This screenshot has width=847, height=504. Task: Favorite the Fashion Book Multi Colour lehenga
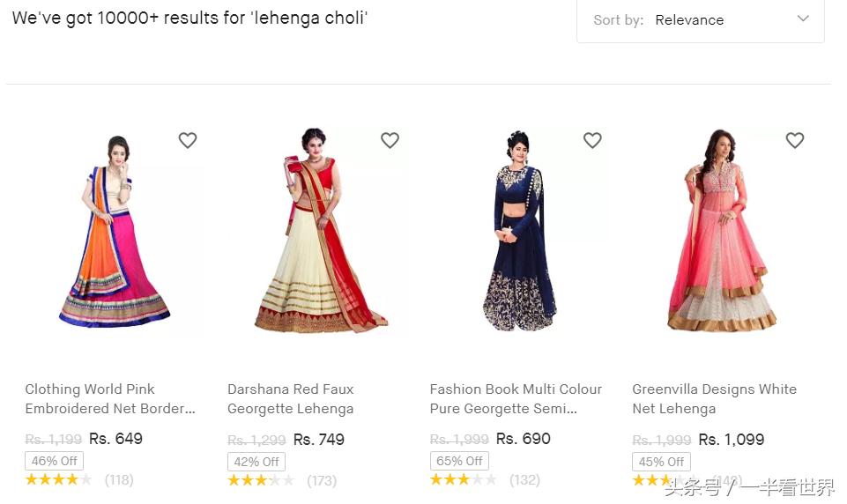click(592, 140)
